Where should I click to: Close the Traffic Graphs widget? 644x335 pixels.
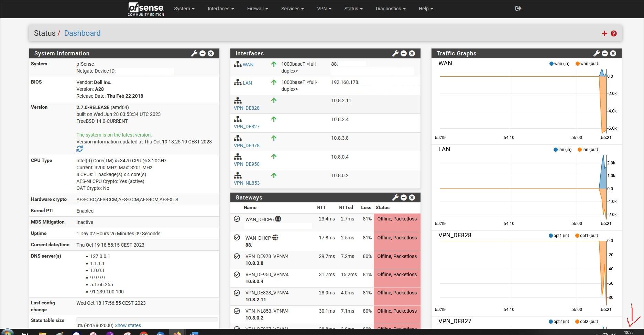click(x=613, y=53)
